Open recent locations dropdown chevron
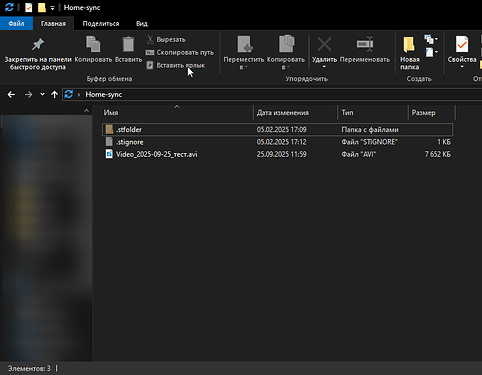 pyautogui.click(x=42, y=94)
